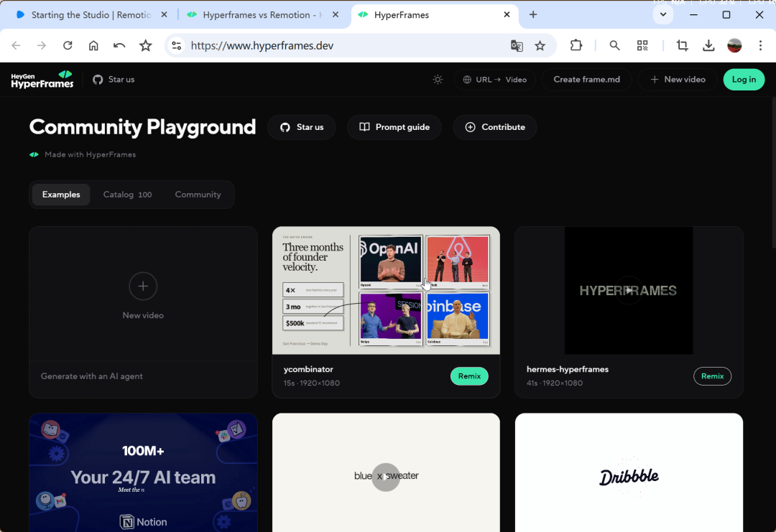
Task: Click the plus circle New video card
Action: coord(143,286)
